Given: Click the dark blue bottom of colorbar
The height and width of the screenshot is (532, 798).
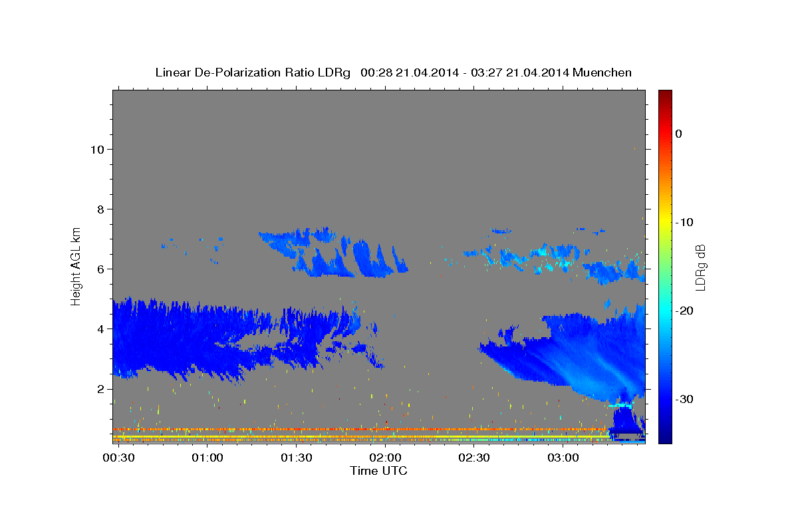Looking at the screenshot, I should 665,438.
